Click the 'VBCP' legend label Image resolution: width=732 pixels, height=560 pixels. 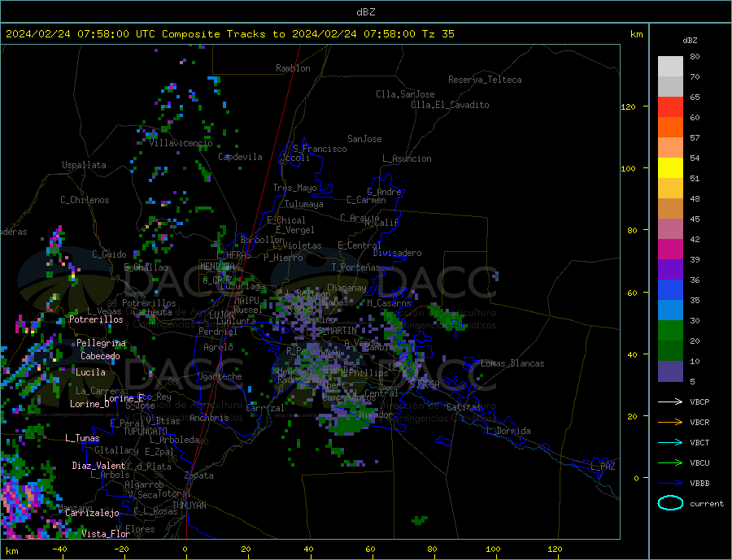click(699, 402)
